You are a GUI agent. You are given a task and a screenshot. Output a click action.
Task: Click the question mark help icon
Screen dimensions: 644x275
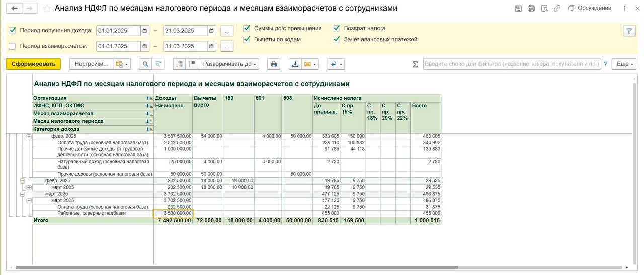pyautogui.click(x=605, y=64)
